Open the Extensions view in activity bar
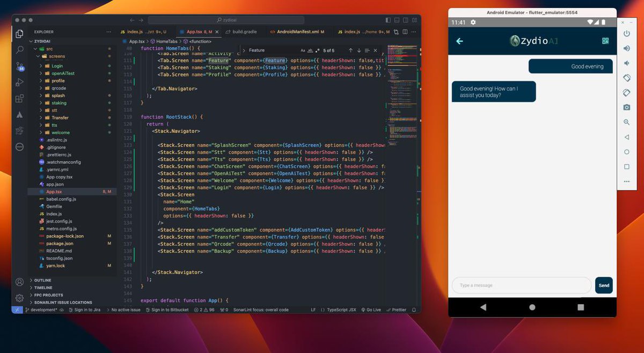The height and width of the screenshot is (353, 644). click(x=20, y=98)
